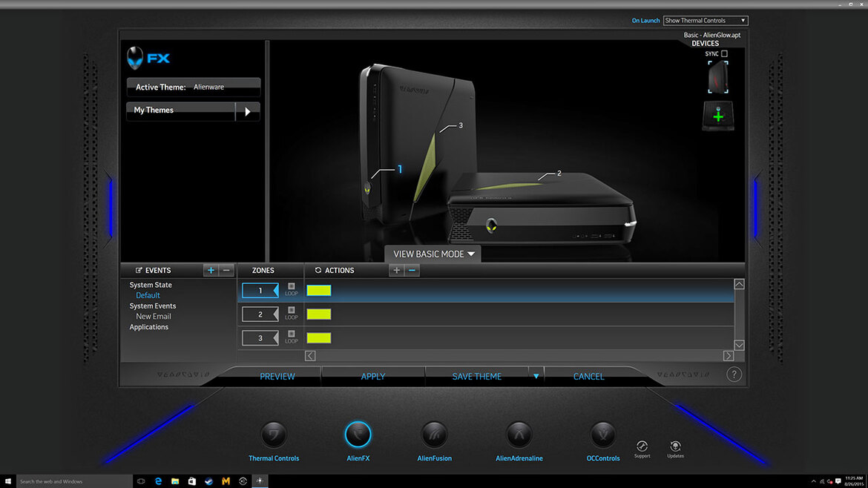Open Save Theme dropdown arrow
Viewport: 868px width, 488px height.
click(x=536, y=376)
